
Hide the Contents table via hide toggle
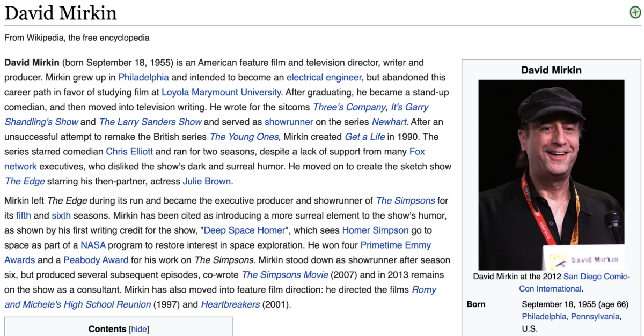tap(139, 329)
